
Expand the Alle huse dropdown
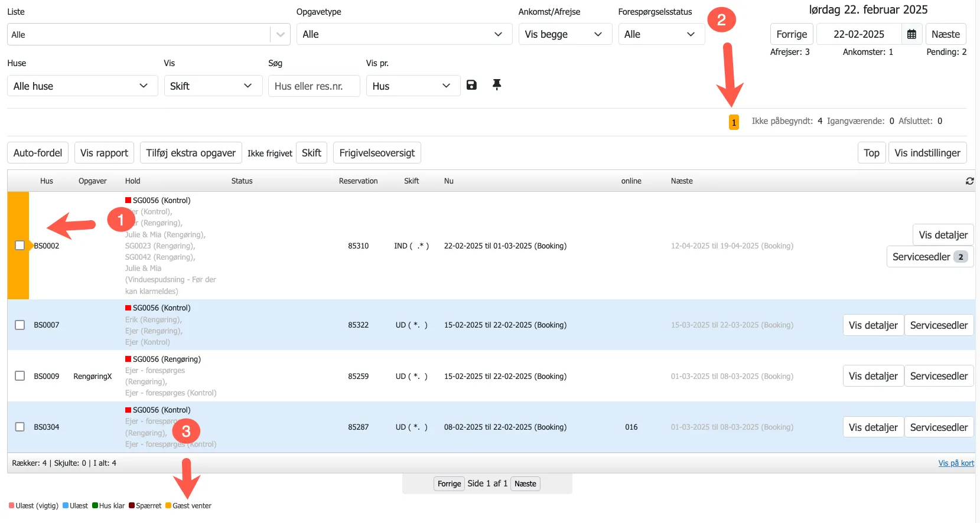tap(82, 86)
